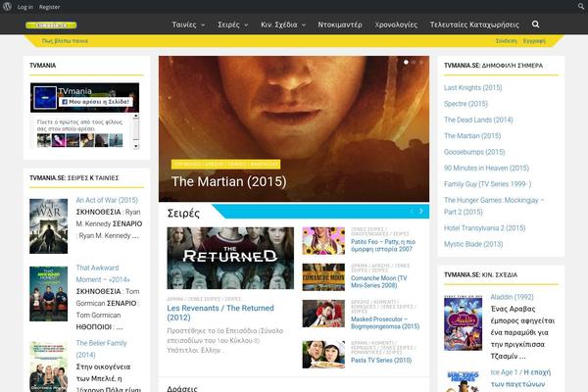Select the first slider dot indicator
The width and height of the screenshot is (588, 392).
click(x=406, y=62)
